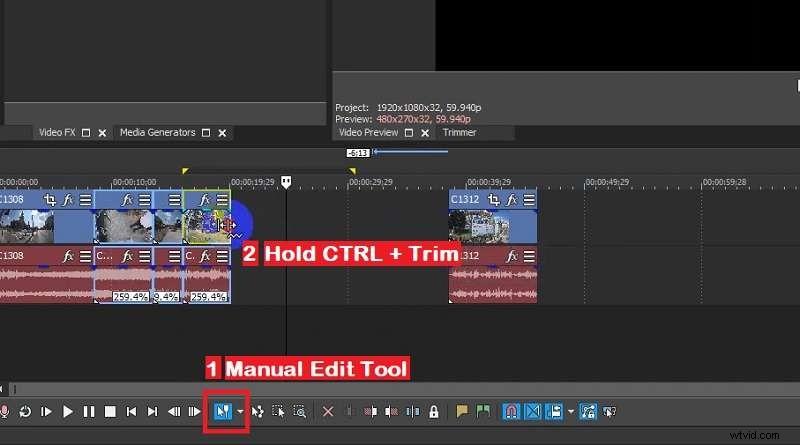Step to the next frame
The height and width of the screenshot is (445, 800).
(194, 411)
